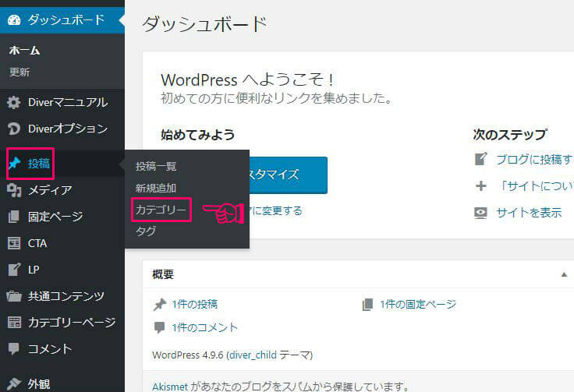Open 更新 under the Dashboard menu
The width and height of the screenshot is (574, 392).
[19, 72]
